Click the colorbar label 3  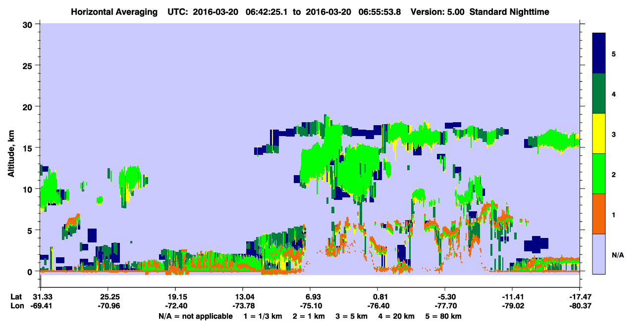613,134
